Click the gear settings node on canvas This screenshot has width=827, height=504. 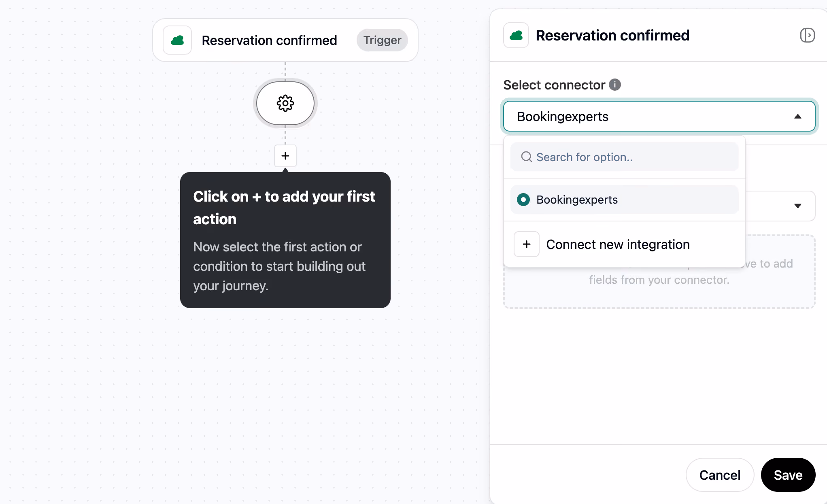285,103
